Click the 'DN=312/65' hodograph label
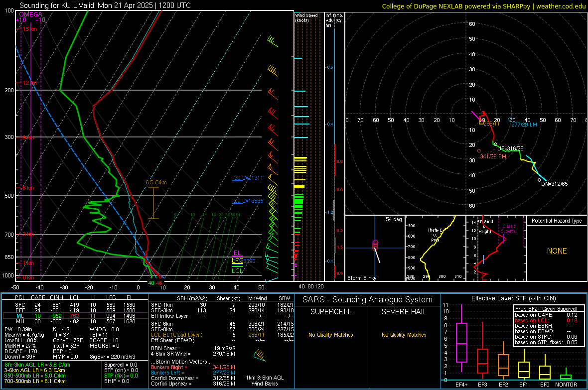Image resolution: width=588 pixels, height=390 pixels. pos(554,184)
